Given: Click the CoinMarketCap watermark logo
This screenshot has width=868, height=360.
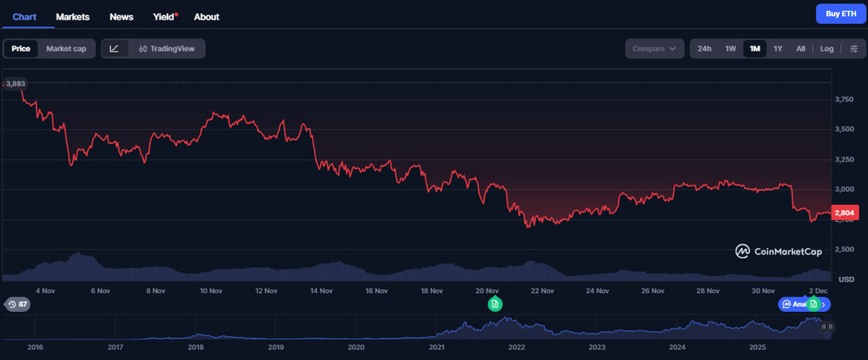Looking at the screenshot, I should (781, 251).
